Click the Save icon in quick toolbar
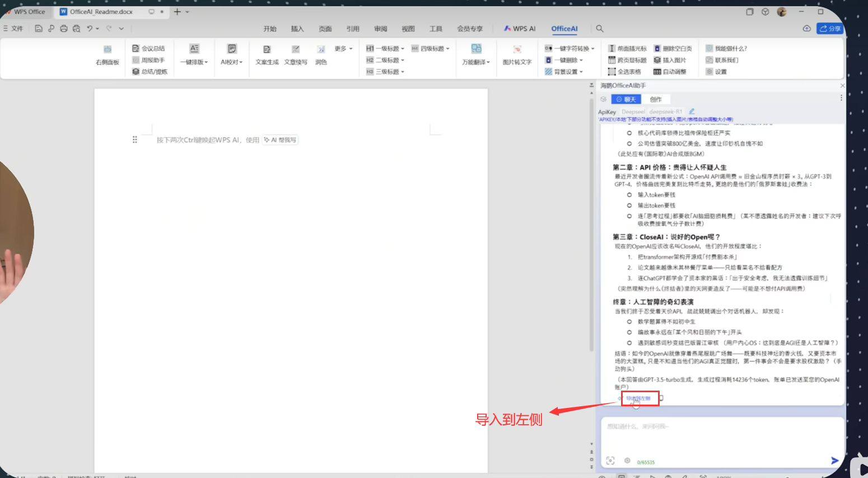Image resolution: width=868 pixels, height=478 pixels. (39, 29)
